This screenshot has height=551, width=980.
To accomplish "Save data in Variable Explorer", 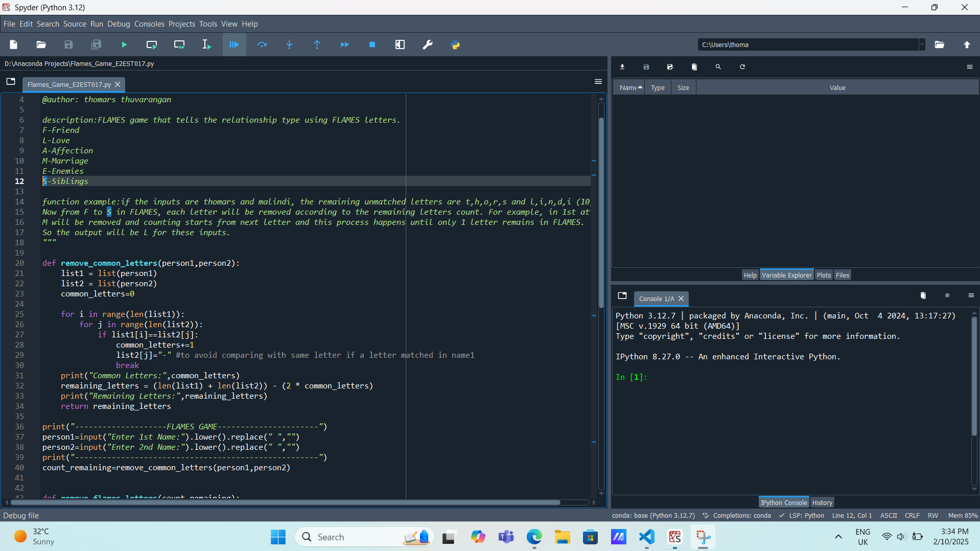I will (x=646, y=67).
